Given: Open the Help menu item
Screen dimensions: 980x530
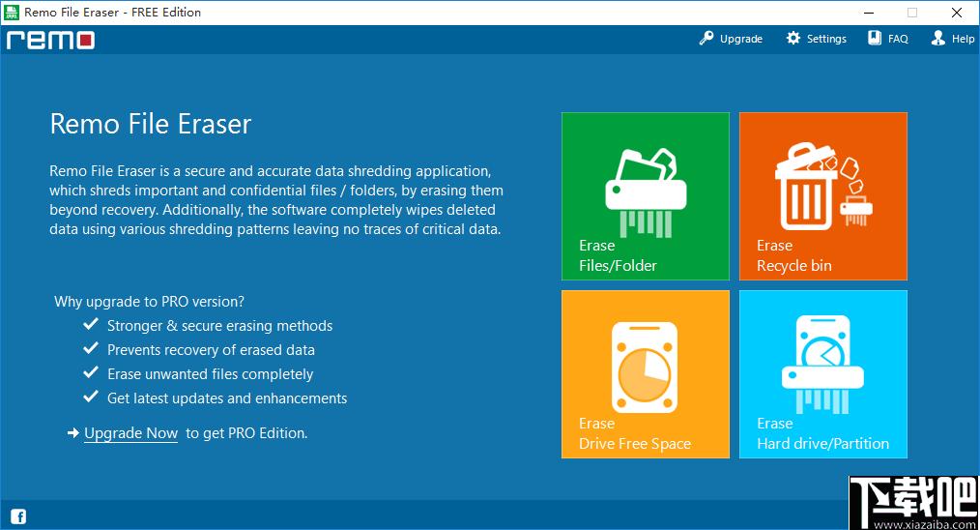Looking at the screenshot, I should pos(953,38).
